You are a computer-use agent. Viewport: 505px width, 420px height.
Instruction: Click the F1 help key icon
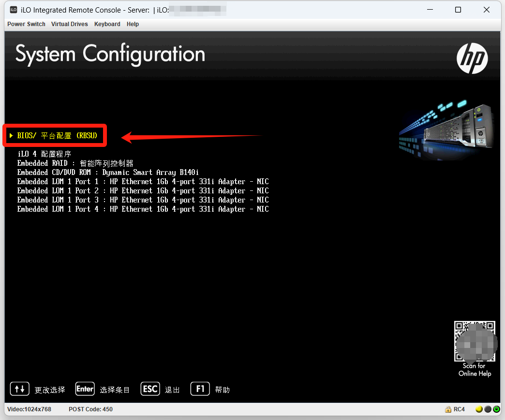(x=200, y=389)
